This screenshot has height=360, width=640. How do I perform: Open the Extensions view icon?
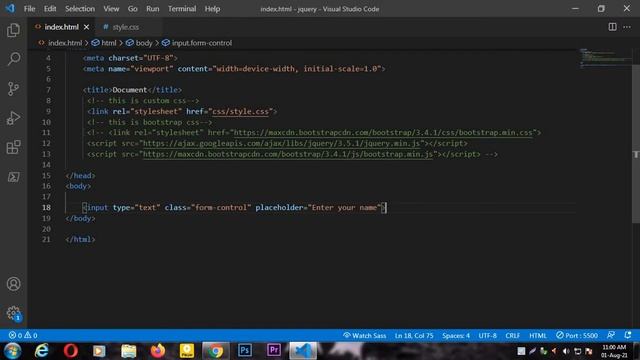[13, 147]
